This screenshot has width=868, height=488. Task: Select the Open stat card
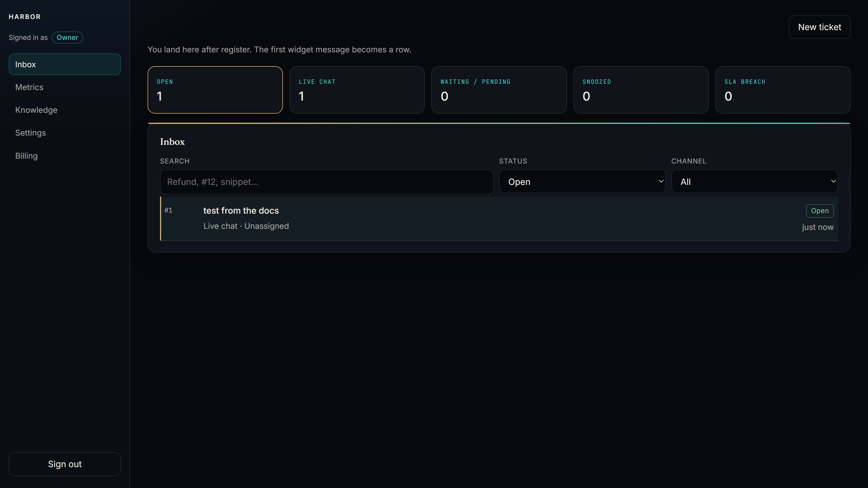pos(215,90)
